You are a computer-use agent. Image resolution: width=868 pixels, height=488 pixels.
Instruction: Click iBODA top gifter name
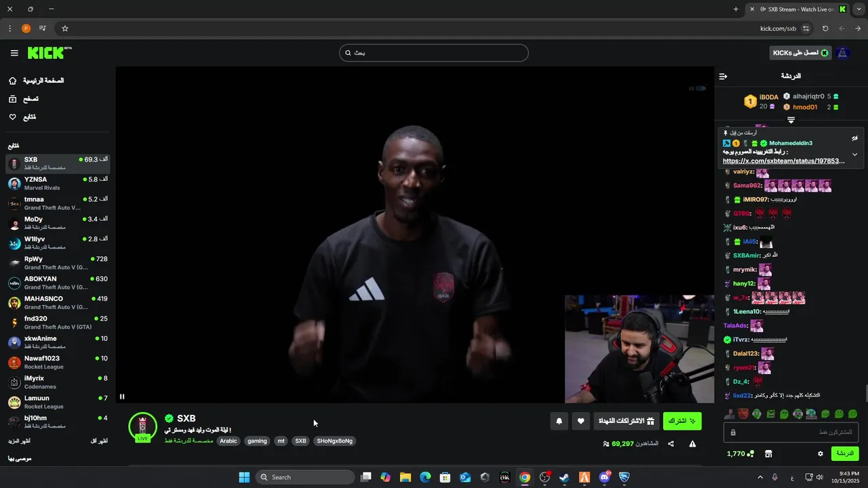click(769, 97)
